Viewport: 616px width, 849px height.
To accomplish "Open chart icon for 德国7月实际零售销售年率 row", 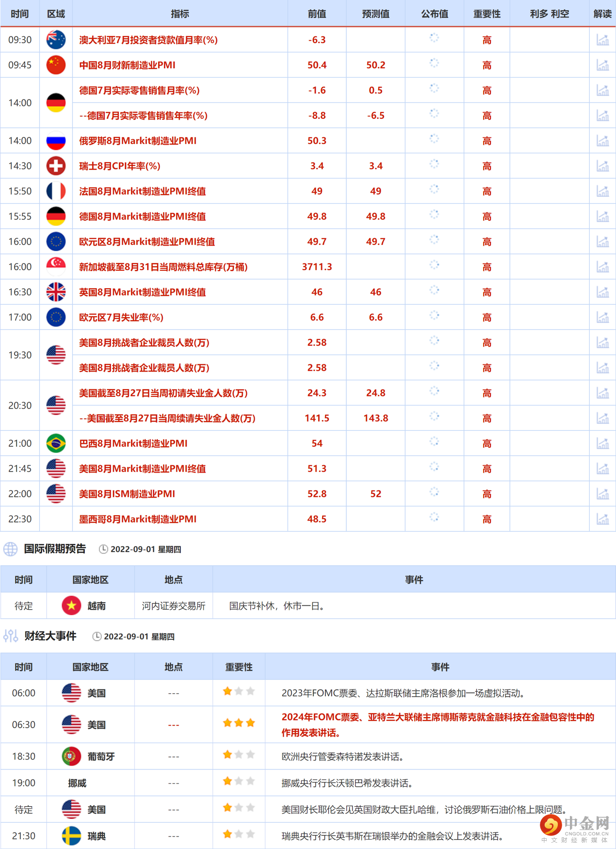I will pyautogui.click(x=602, y=115).
